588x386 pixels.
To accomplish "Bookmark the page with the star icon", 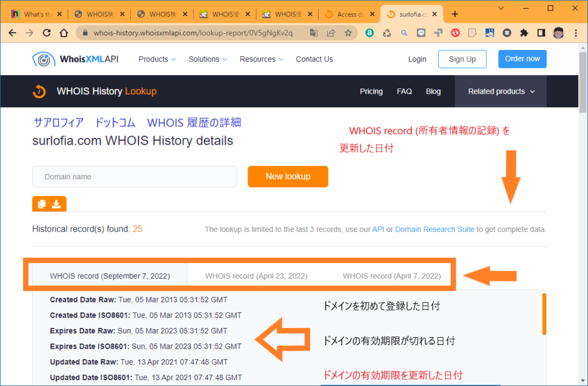I will coord(348,33).
